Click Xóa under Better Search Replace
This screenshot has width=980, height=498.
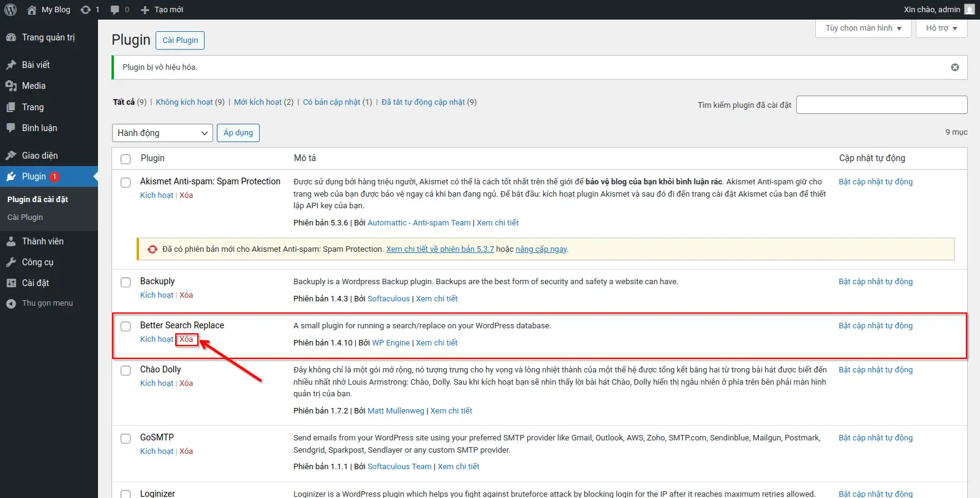click(186, 339)
